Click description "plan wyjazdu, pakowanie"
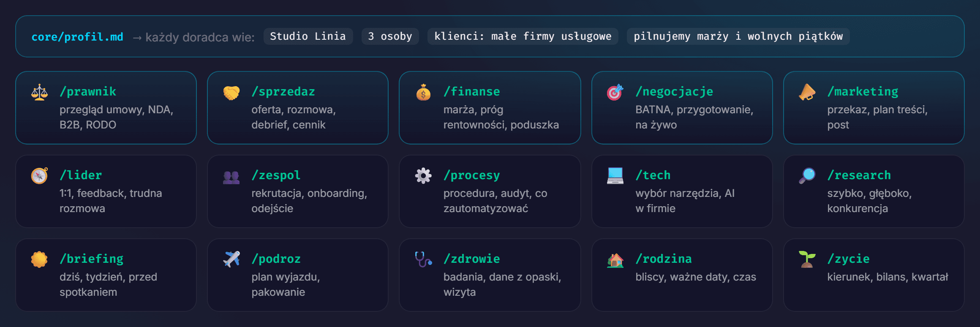The height and width of the screenshot is (327, 980). pos(286,284)
